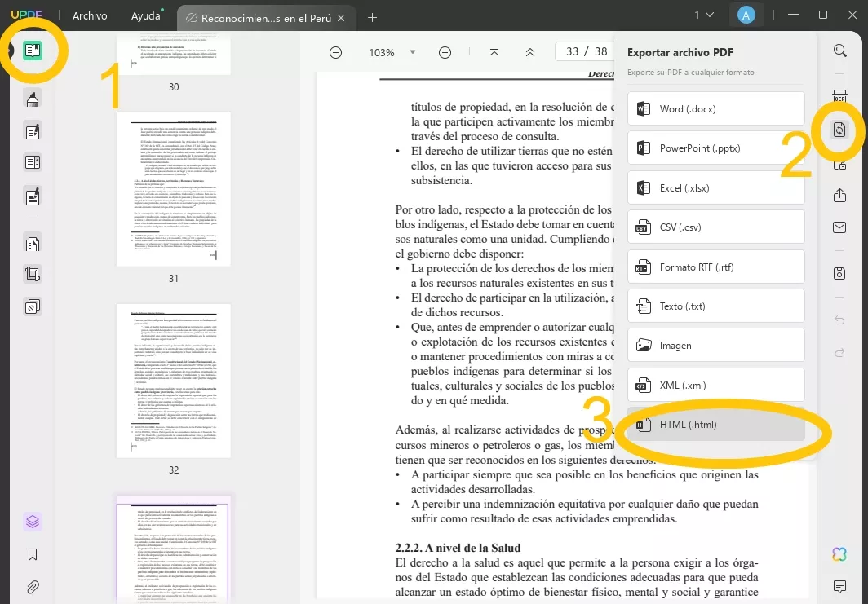Image resolution: width=868 pixels, height=604 pixels.
Task: Add a new tab with plus
Action: pyautogui.click(x=373, y=18)
